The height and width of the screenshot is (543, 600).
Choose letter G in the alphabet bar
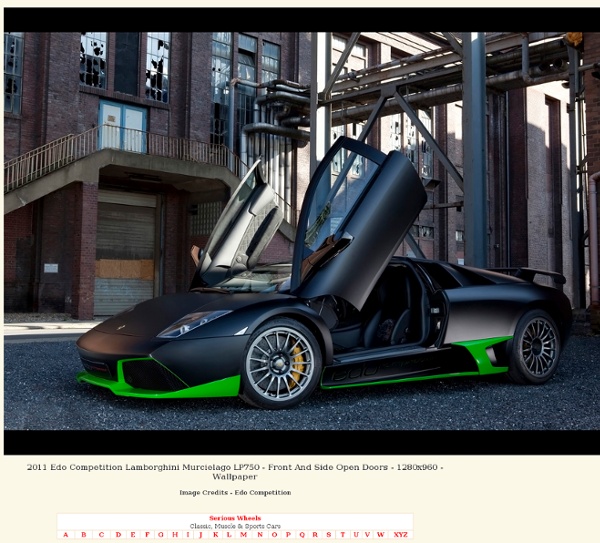(161, 535)
